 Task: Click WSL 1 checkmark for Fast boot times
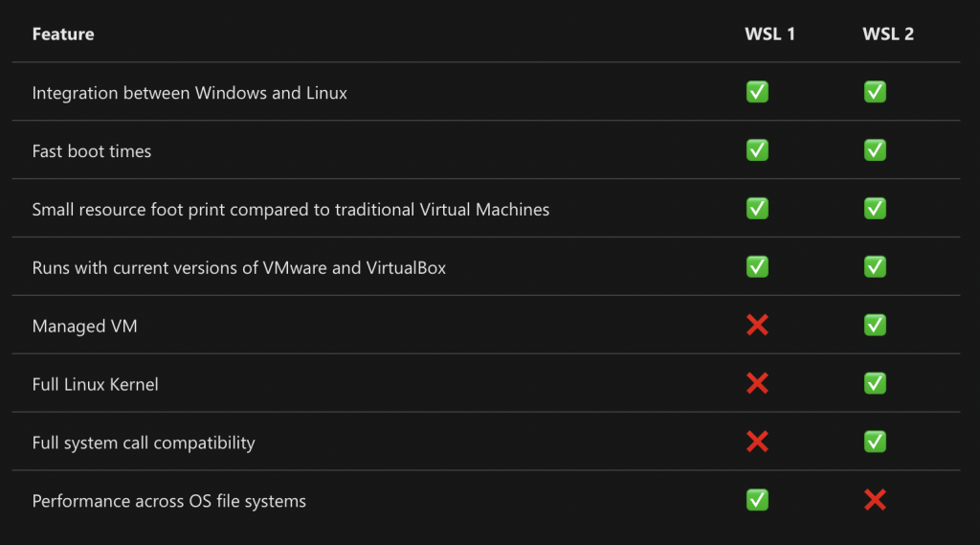[757, 150]
